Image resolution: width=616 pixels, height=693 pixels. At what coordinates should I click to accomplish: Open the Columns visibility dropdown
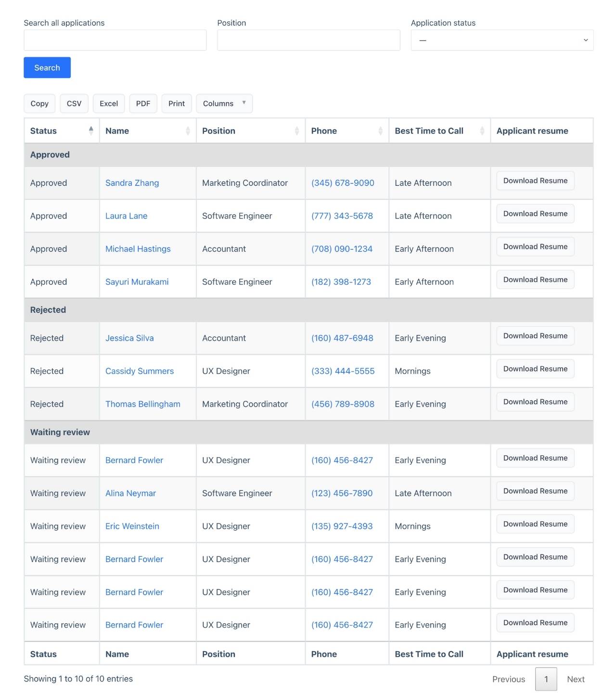pyautogui.click(x=224, y=103)
